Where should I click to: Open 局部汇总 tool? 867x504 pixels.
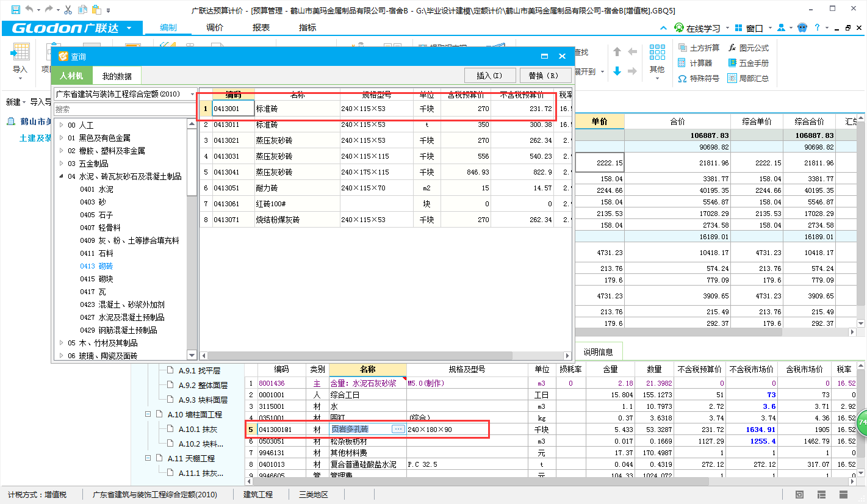pyautogui.click(x=749, y=79)
